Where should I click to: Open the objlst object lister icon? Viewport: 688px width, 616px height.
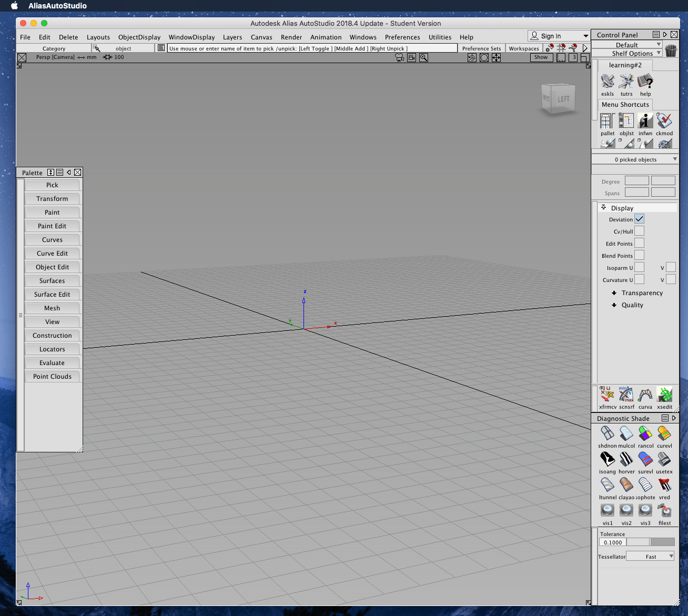click(626, 121)
